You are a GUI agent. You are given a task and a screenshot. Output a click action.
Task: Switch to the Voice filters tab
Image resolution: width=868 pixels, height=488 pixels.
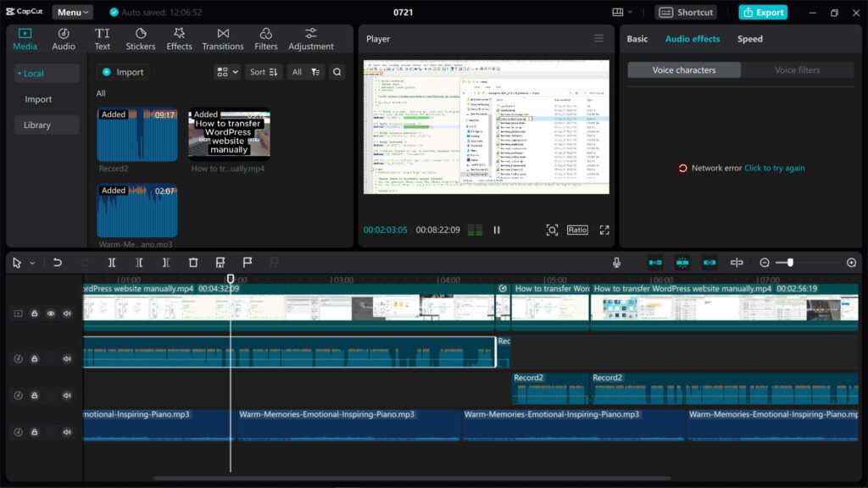coord(798,69)
